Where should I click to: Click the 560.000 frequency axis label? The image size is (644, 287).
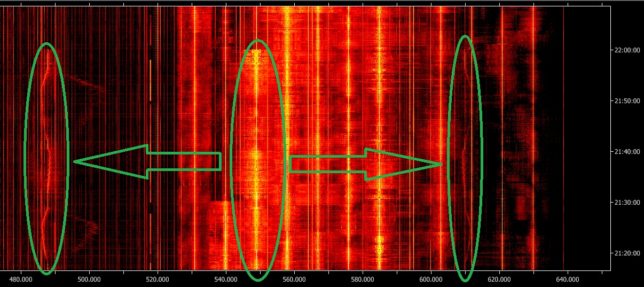click(x=294, y=279)
